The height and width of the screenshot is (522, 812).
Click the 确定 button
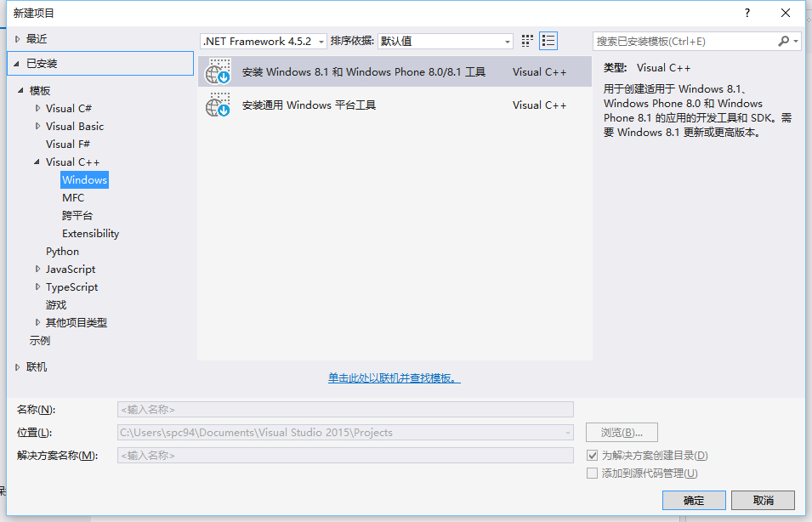(694, 500)
